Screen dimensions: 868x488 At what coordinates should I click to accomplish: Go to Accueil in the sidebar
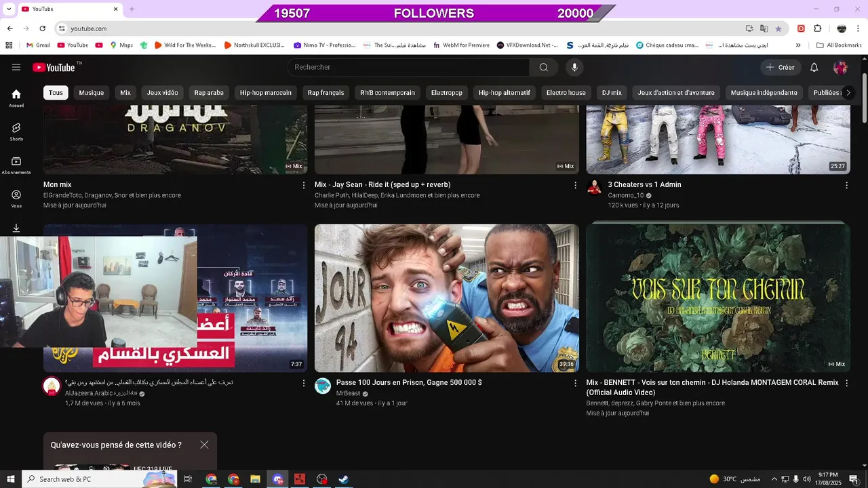point(16,98)
